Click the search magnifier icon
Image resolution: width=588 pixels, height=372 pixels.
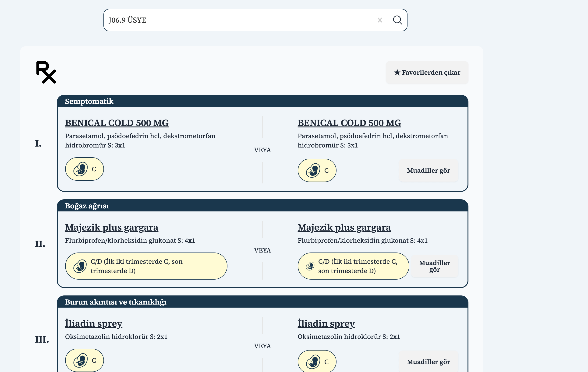click(397, 20)
